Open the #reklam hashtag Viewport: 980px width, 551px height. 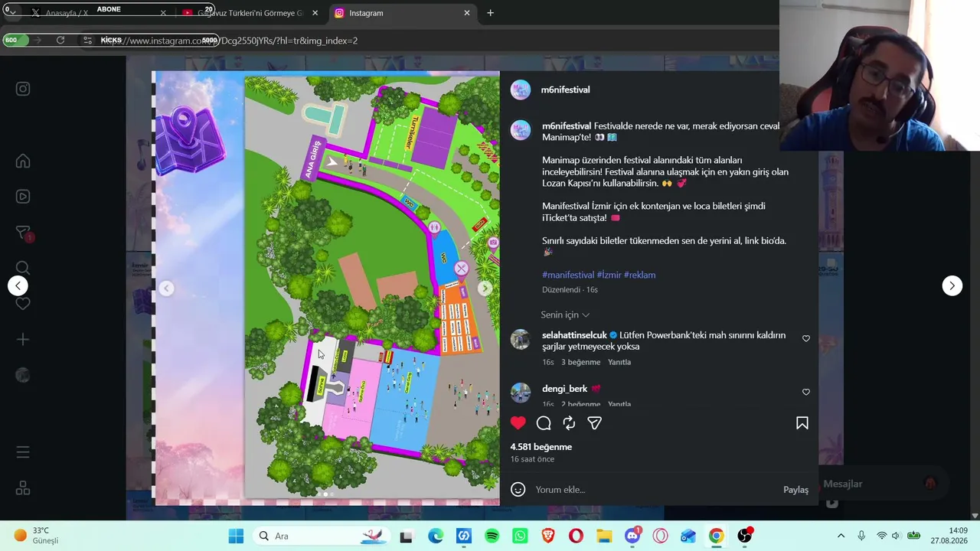tap(639, 275)
